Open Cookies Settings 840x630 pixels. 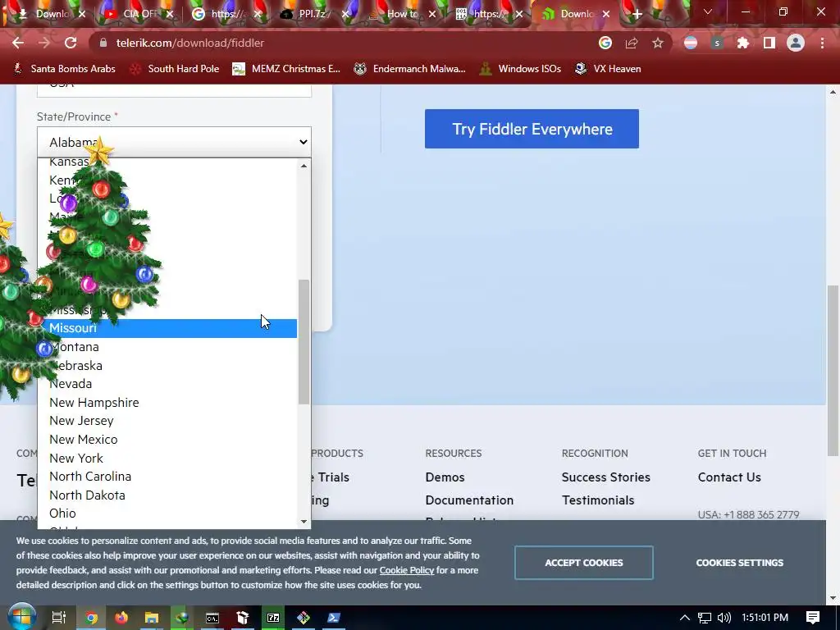click(x=739, y=563)
